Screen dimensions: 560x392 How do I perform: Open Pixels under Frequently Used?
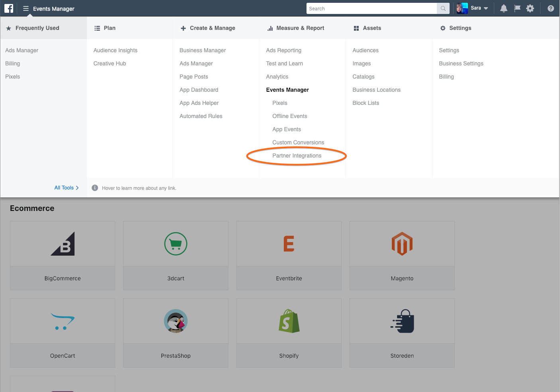(13, 77)
